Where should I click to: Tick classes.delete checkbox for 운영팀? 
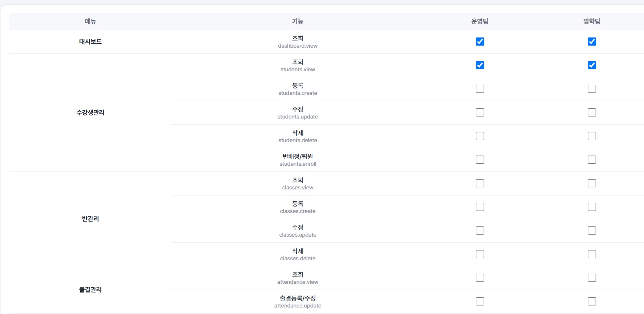(x=480, y=254)
